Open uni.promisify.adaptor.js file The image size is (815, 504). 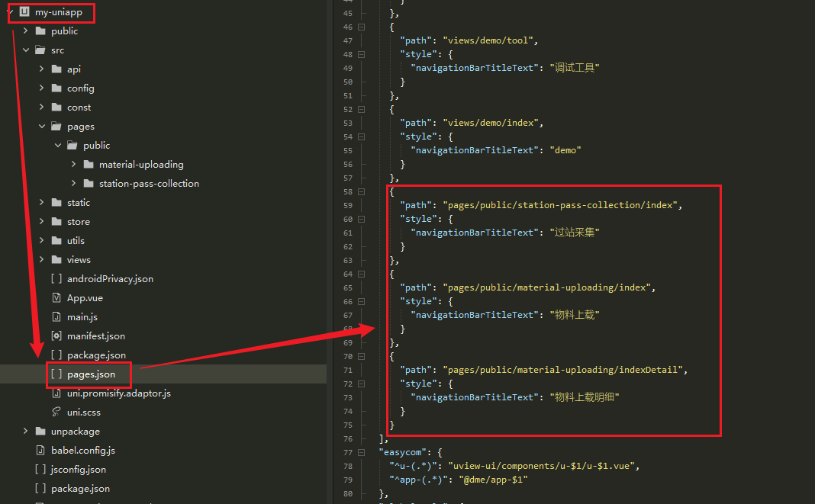[118, 393]
